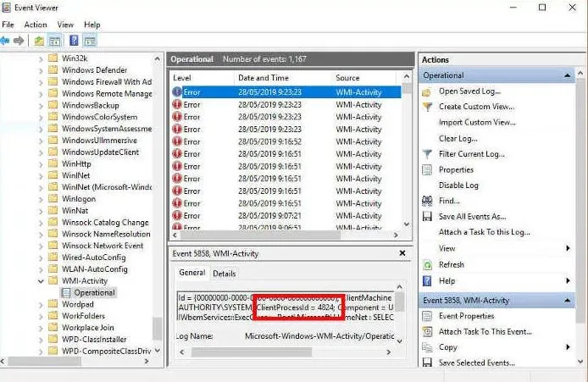The width and height of the screenshot is (588, 382).
Task: Collapse the WMI-Activity tree node
Action: tap(41, 281)
